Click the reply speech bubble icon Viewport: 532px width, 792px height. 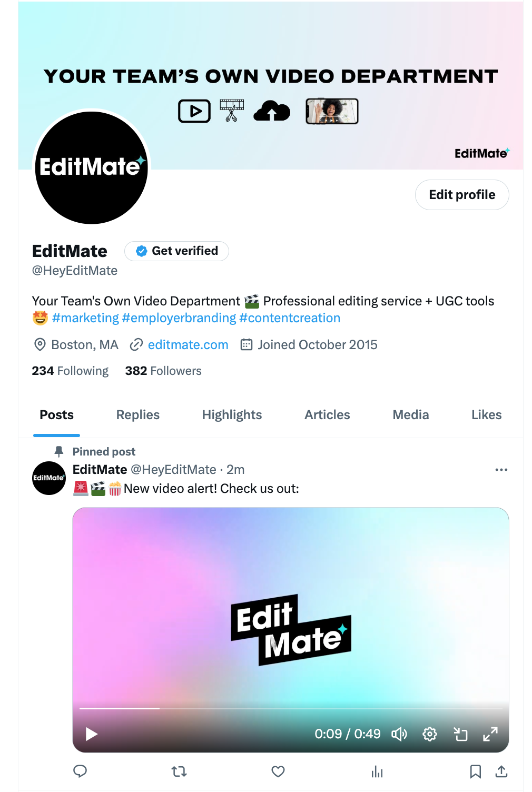pyautogui.click(x=80, y=771)
